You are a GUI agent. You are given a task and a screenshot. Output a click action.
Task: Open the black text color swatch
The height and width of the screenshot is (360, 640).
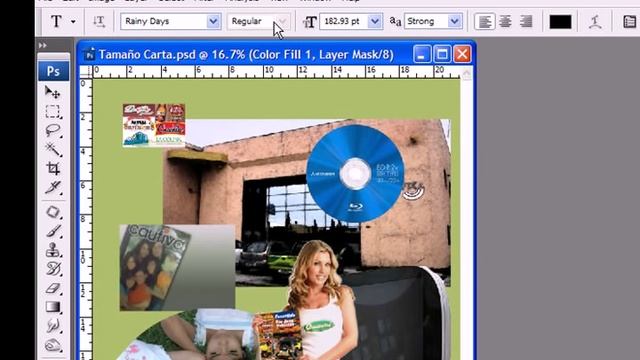(x=560, y=22)
